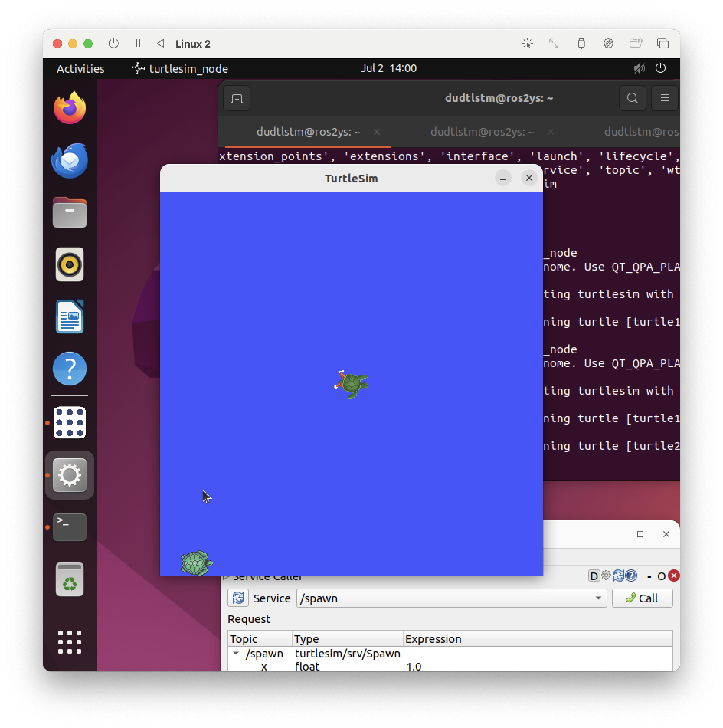Click the rqt reload plugin icon
This screenshot has height=728, width=723.
[x=618, y=576]
